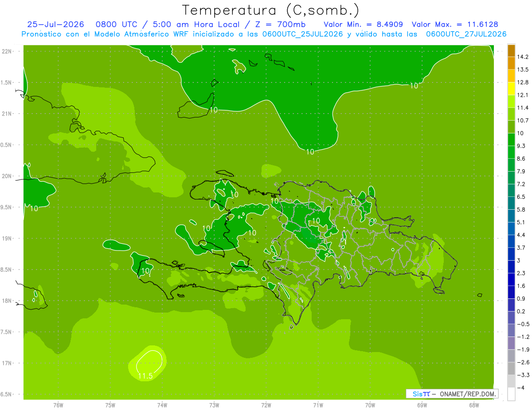
Task: Click the '5.1' colorbar value
Action: [x=521, y=222]
